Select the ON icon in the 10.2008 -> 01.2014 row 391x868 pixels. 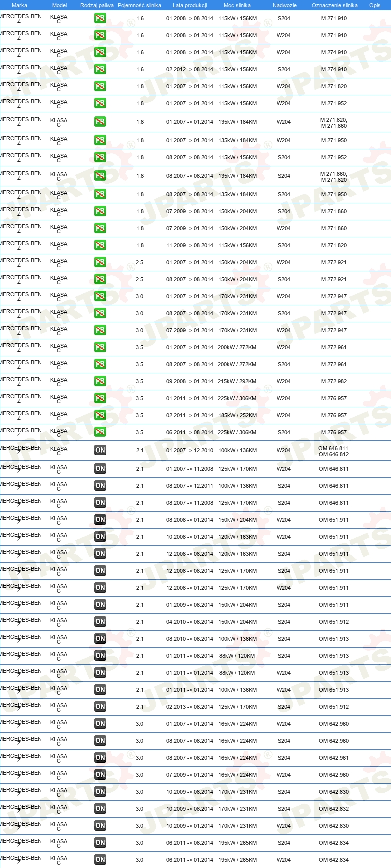[x=100, y=537]
